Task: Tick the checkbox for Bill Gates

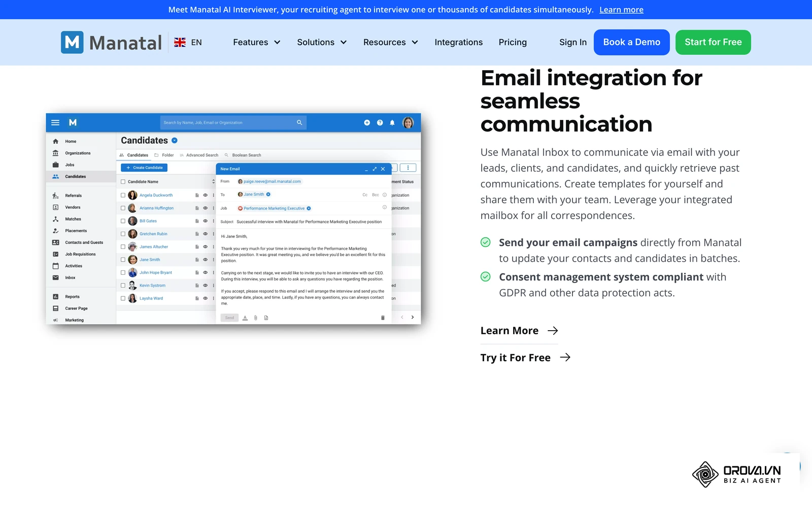Action: tap(123, 221)
